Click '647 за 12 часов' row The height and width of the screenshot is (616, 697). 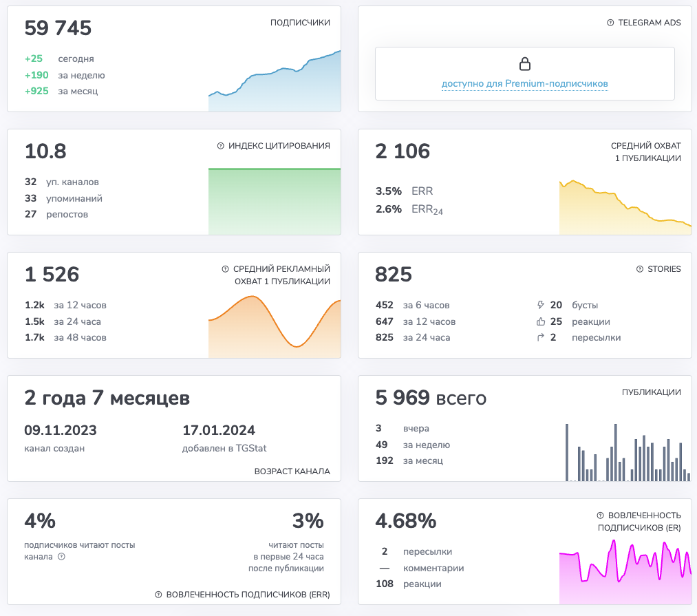416,321
